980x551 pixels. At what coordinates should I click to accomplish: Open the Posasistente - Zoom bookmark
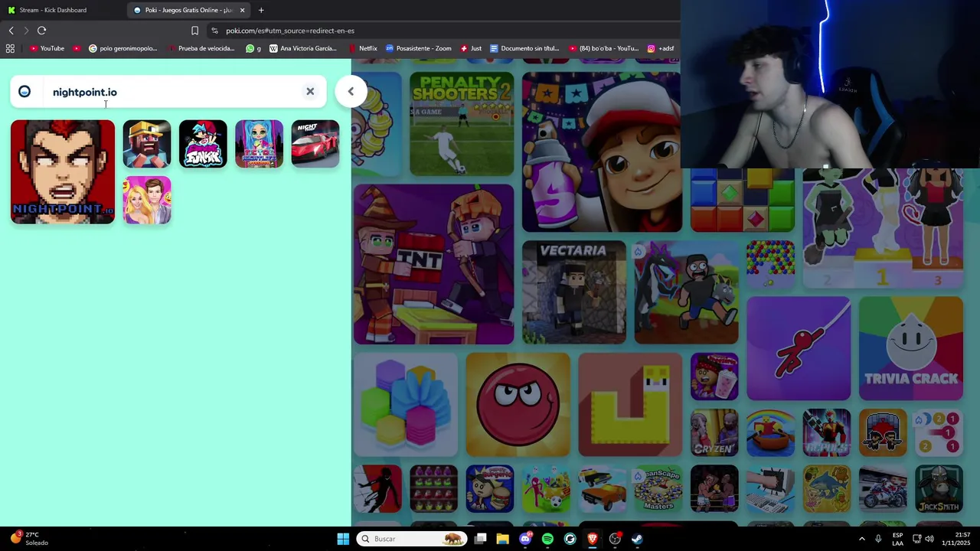tap(418, 48)
